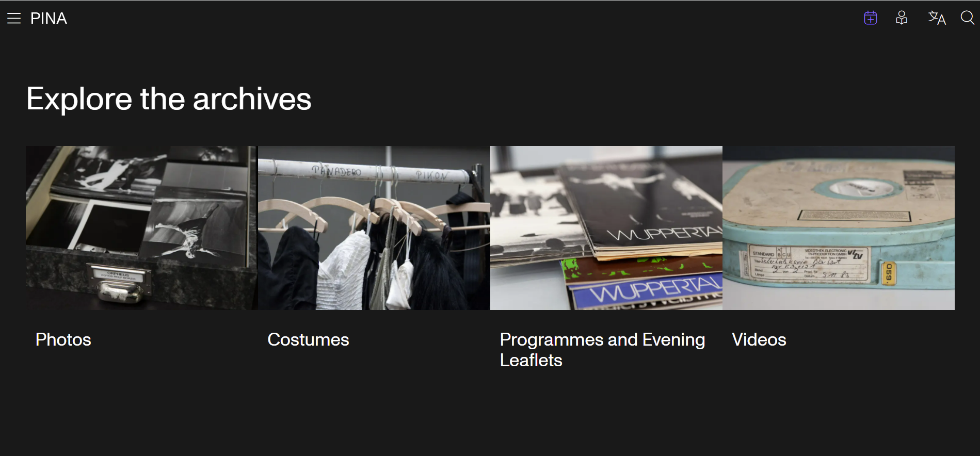Screen dimensions: 980x456
Task: Open the calendar add-event icon
Action: 871,18
